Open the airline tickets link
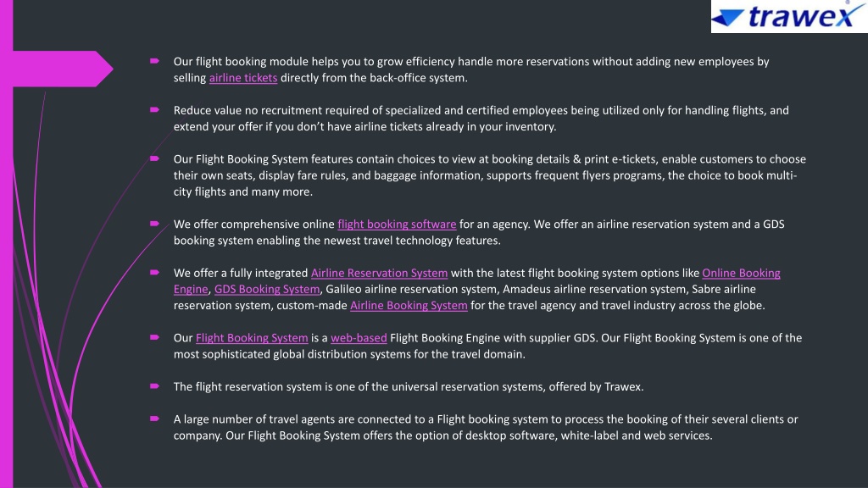The image size is (868, 488). coord(243,78)
